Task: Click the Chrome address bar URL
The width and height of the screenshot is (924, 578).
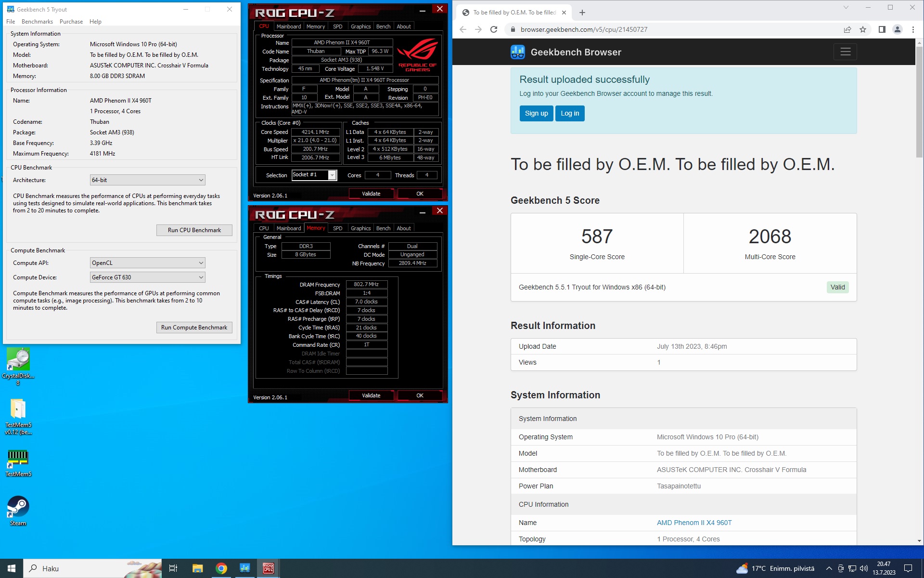Action: coord(584,29)
